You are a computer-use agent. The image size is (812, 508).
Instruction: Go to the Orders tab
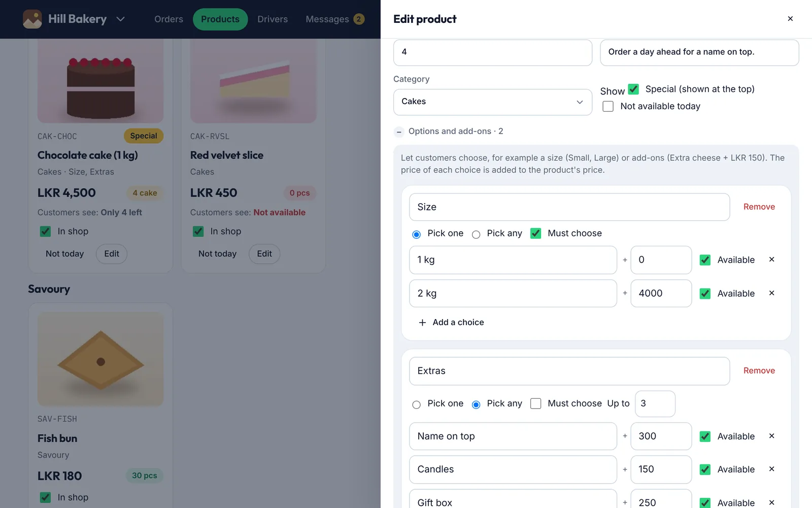click(x=168, y=19)
